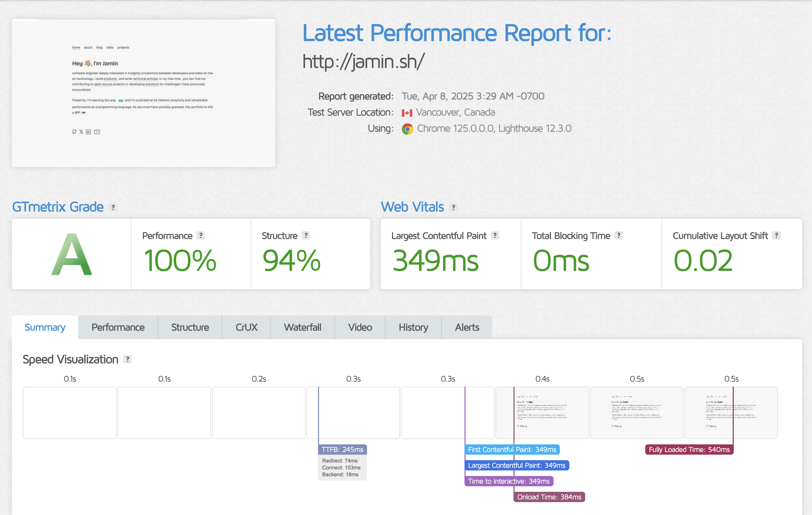The width and height of the screenshot is (812, 515).
Task: Switch to the Performance tab
Action: click(118, 327)
